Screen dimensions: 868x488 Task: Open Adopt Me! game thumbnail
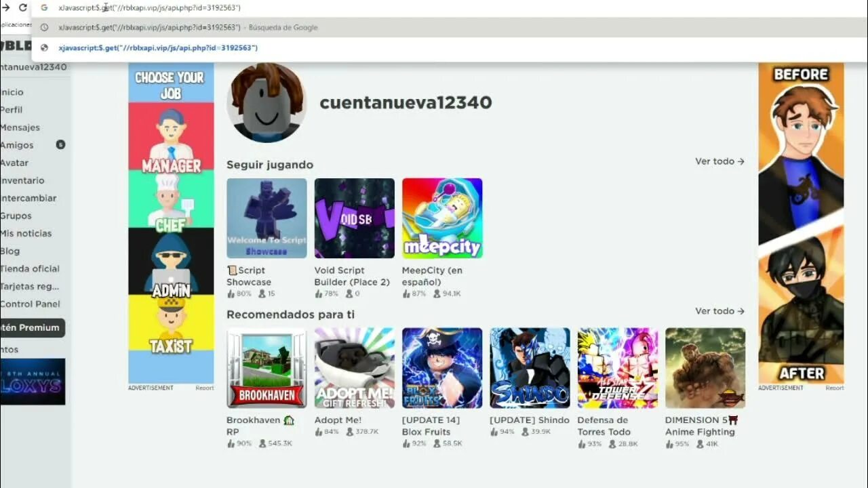pos(354,368)
